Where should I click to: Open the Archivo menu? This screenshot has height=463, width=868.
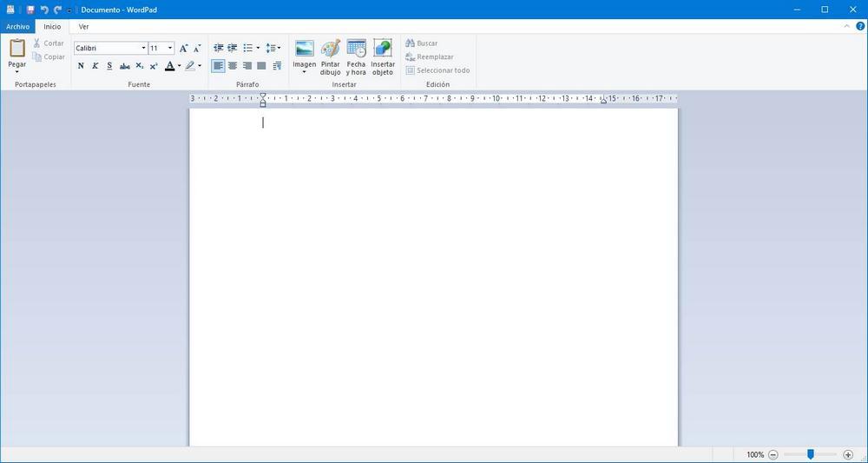click(x=17, y=27)
